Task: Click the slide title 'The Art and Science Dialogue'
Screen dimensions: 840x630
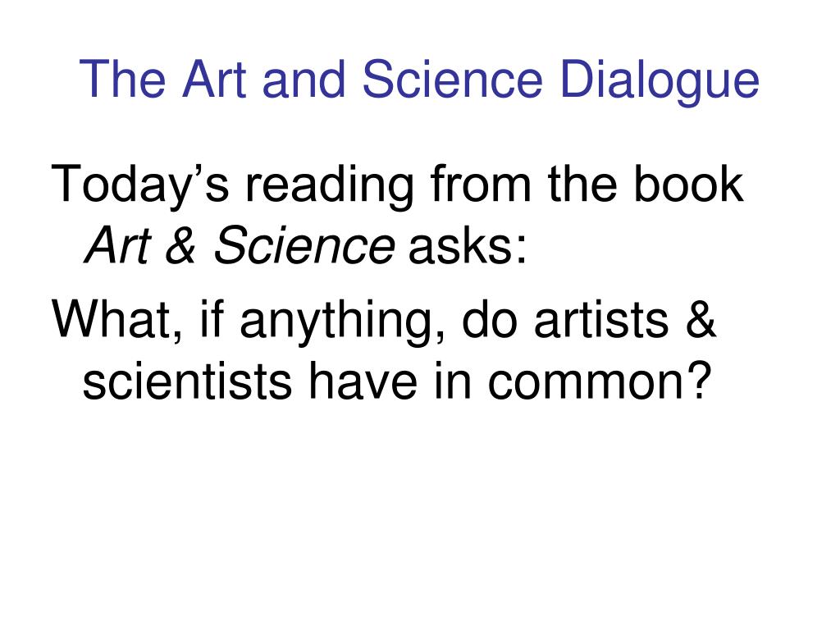Action: pyautogui.click(x=419, y=80)
